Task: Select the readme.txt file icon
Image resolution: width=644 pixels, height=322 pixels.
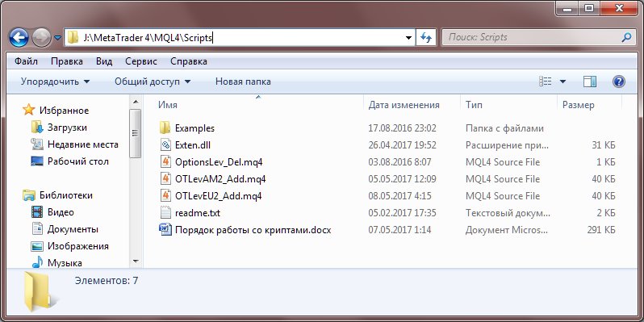Action: pos(165,213)
